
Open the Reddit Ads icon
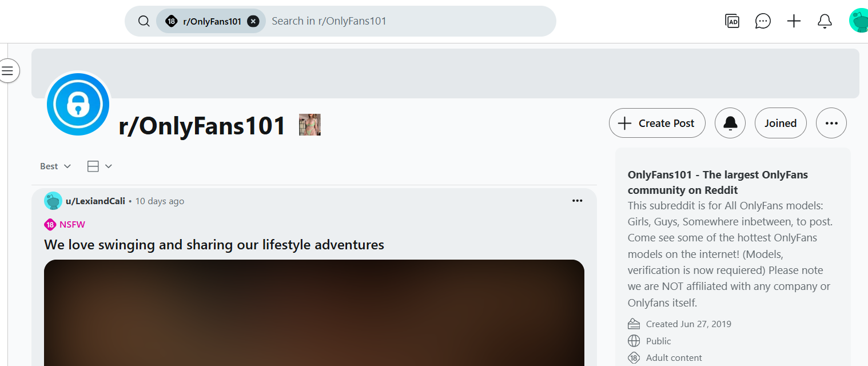(732, 21)
